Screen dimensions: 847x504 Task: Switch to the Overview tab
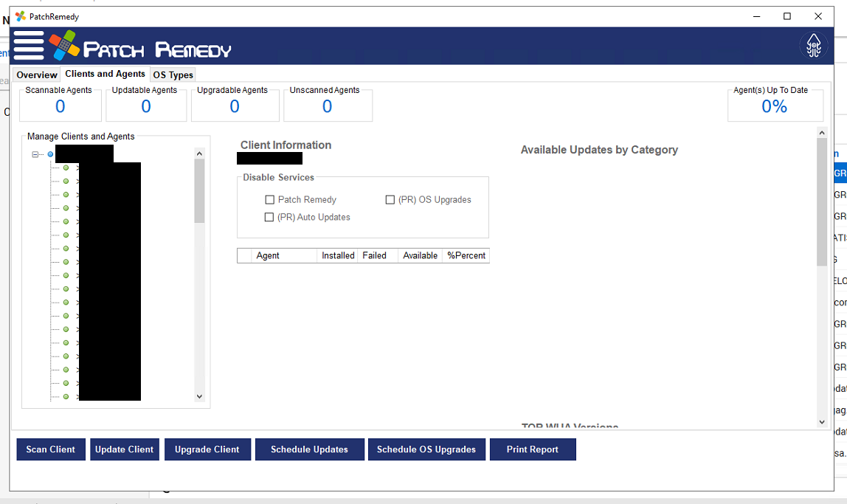tap(36, 75)
